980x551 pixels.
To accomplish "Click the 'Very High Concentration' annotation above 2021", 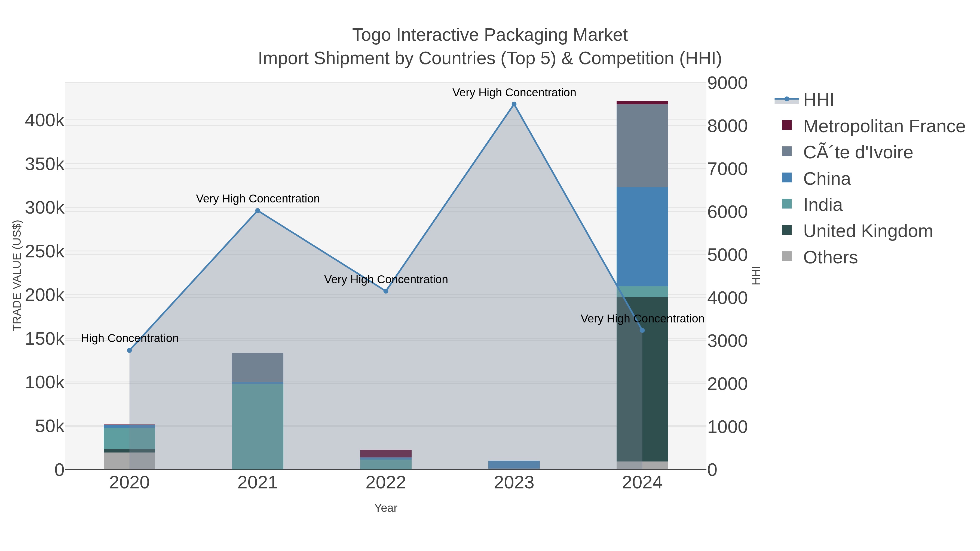I will click(x=258, y=199).
